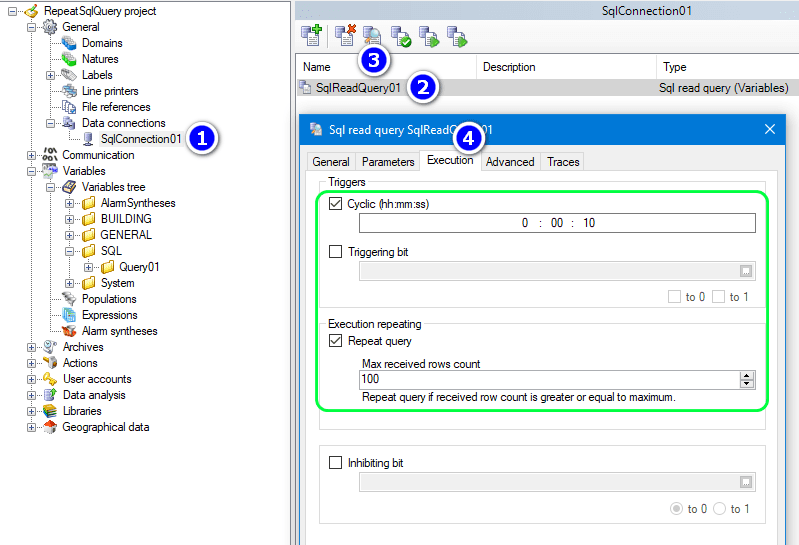
Task: Open the Parameters tab
Action: click(388, 161)
